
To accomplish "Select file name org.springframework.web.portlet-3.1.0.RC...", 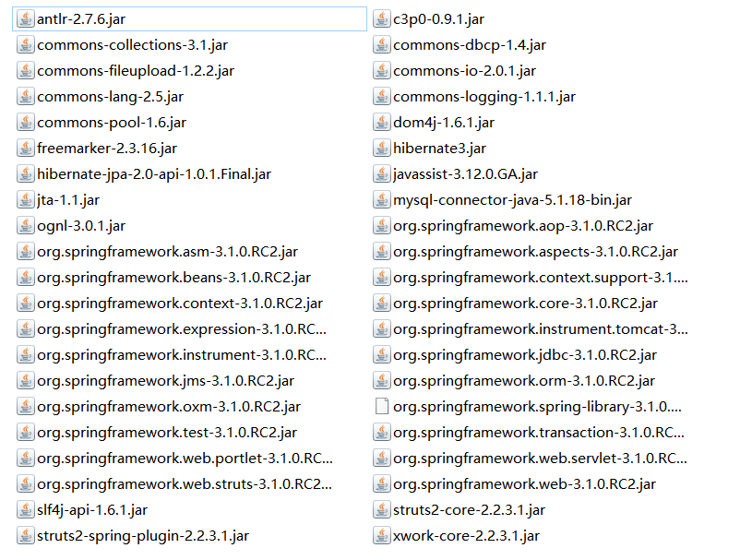I will [185, 459].
